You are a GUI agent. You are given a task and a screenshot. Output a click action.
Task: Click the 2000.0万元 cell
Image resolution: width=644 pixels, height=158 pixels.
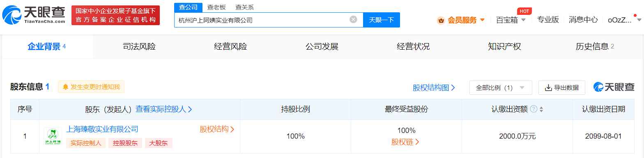tap(517, 136)
